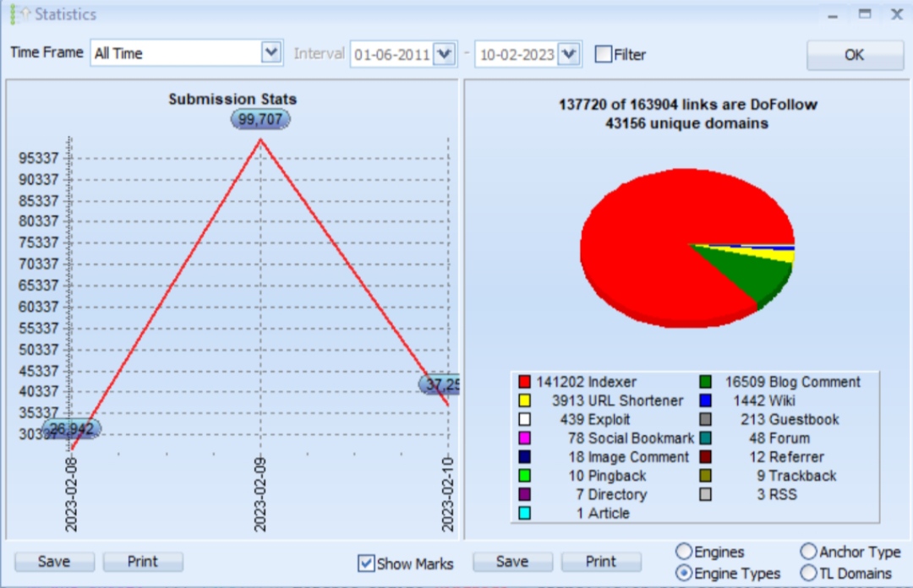Screen dimensions: 913x588
Task: Save the pie chart
Action: (512, 562)
